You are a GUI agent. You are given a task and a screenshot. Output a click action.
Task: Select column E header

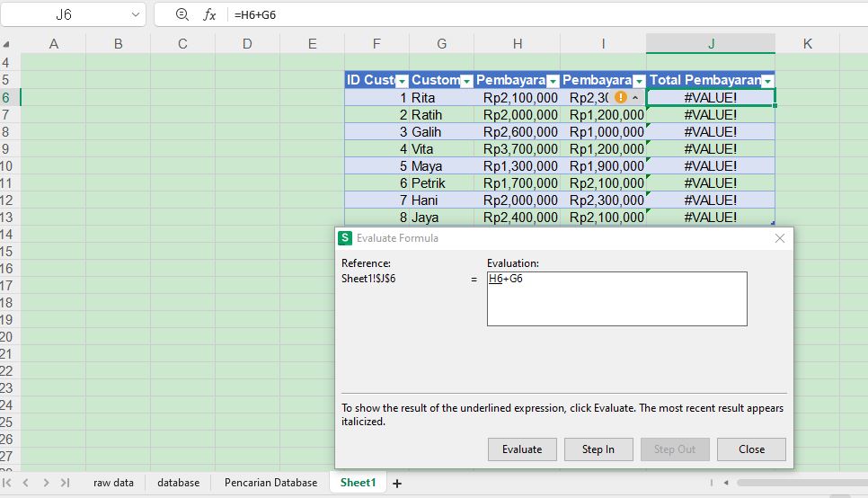click(312, 44)
